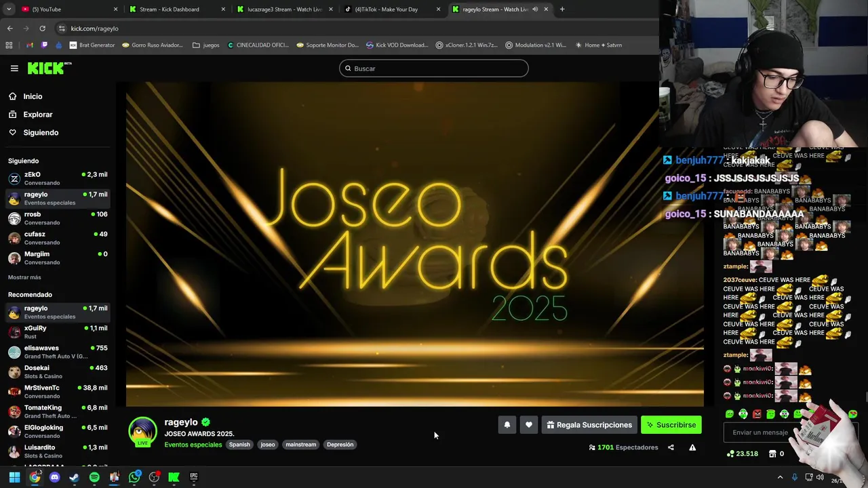
Task: Open the Gmail bookmark icon
Action: pos(30,45)
